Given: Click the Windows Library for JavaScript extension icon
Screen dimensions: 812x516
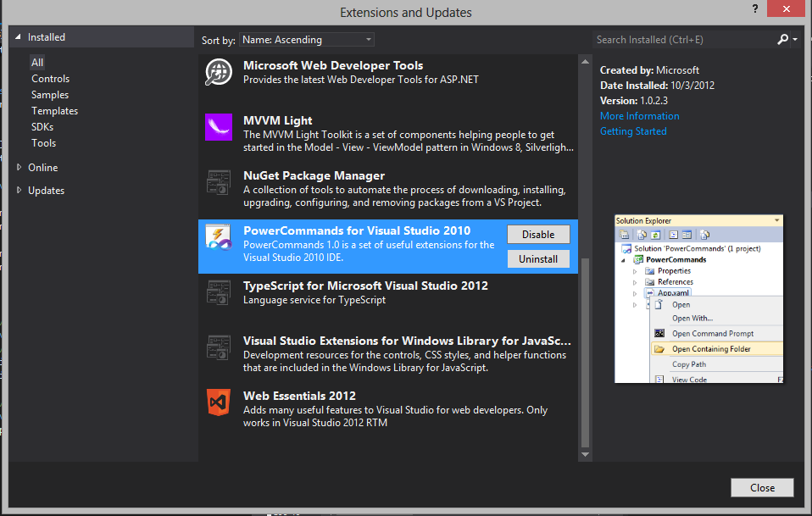Looking at the screenshot, I should (219, 347).
